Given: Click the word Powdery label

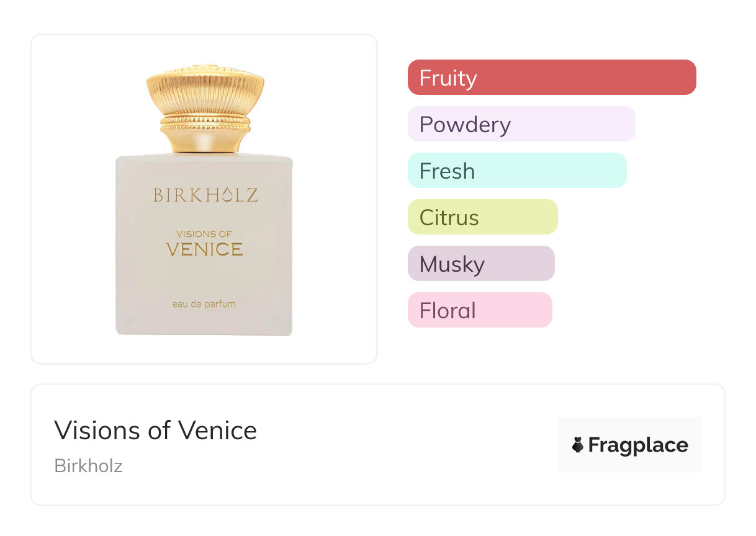Looking at the screenshot, I should pyautogui.click(x=465, y=125).
